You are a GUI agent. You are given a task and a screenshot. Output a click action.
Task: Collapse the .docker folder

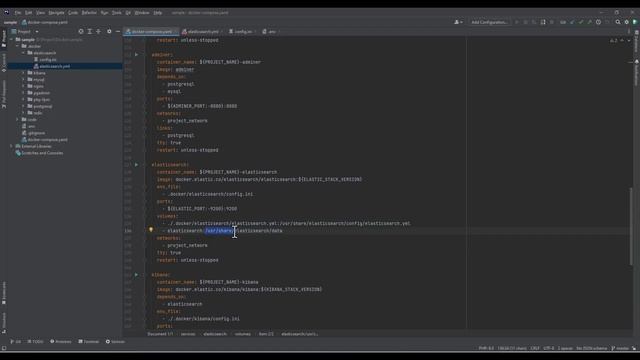point(18,46)
